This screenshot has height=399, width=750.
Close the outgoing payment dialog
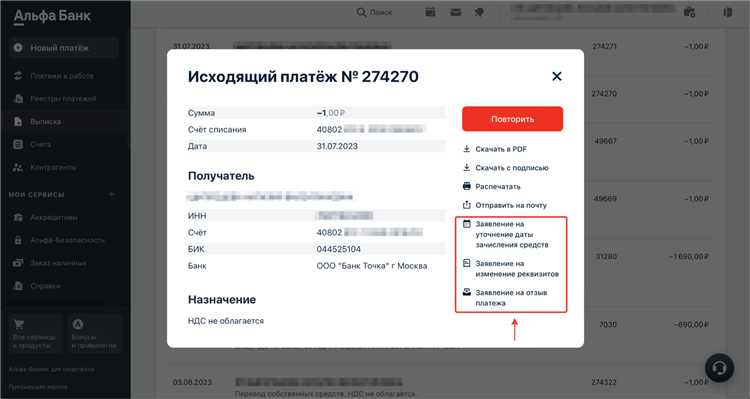pyautogui.click(x=557, y=76)
